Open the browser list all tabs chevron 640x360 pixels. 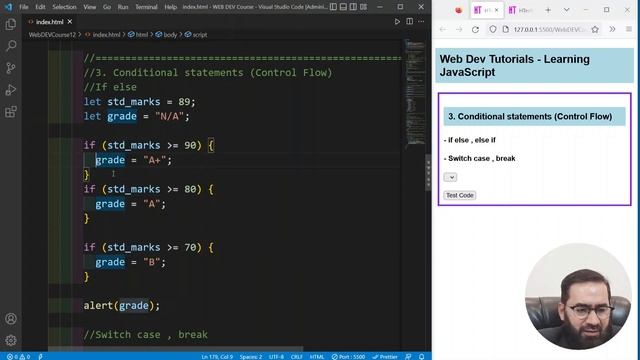tap(567, 10)
